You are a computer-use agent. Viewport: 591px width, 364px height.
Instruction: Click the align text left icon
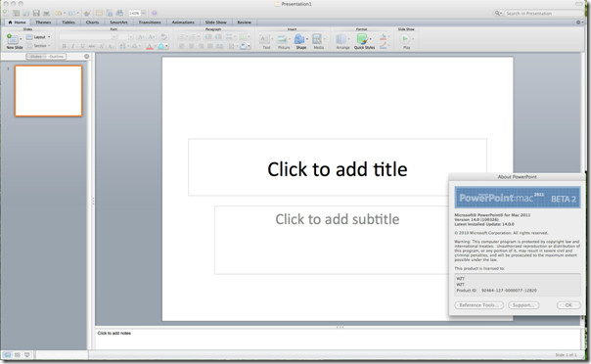click(182, 46)
